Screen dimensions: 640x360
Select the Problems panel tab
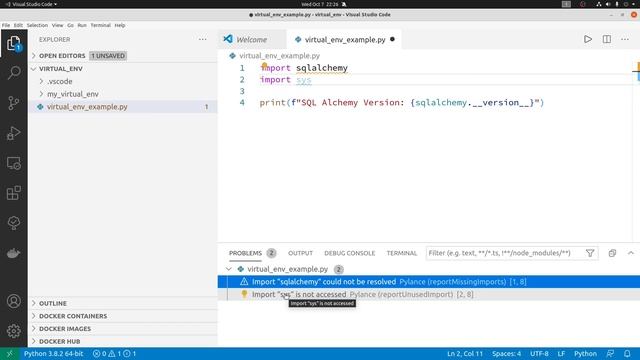(x=245, y=253)
